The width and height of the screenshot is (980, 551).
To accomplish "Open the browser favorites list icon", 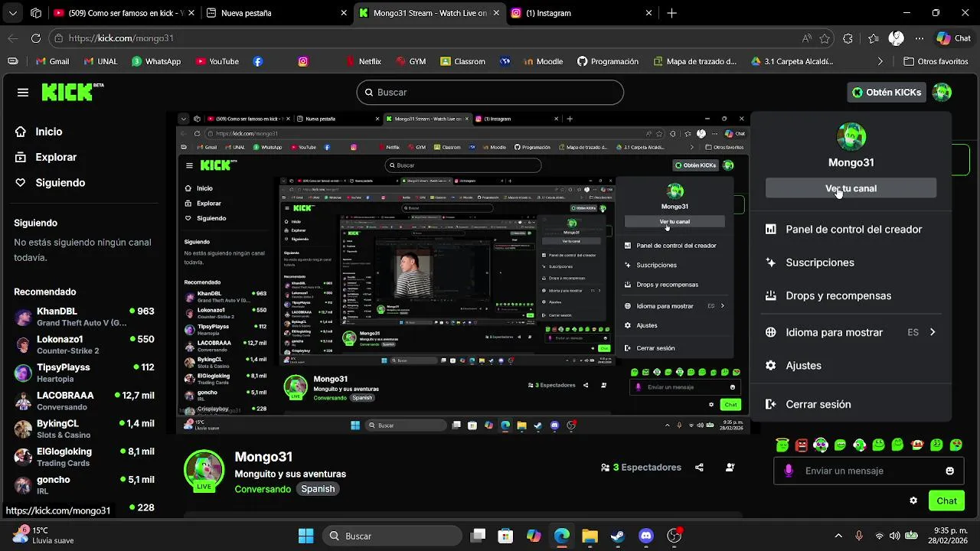I will coord(874,38).
